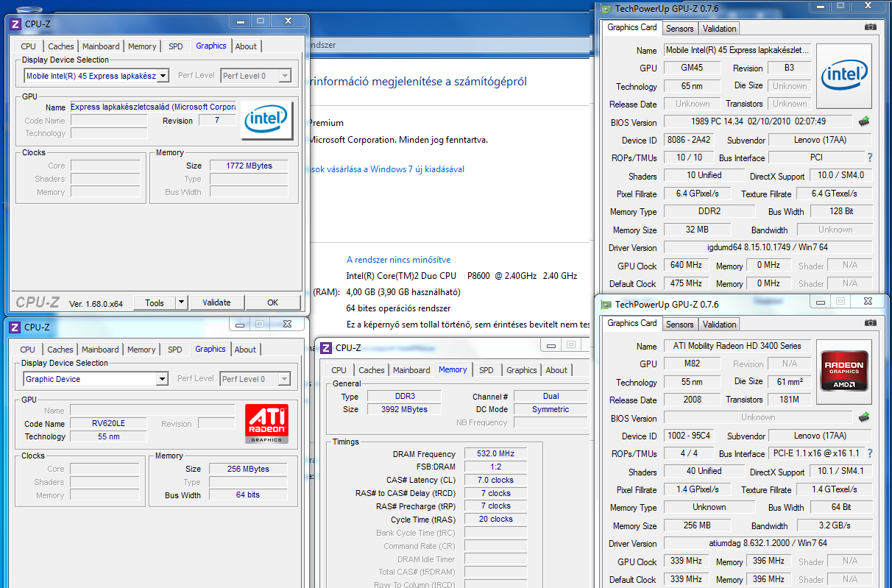Open Mobile Intel 45 Express display device dropdown

click(163, 75)
